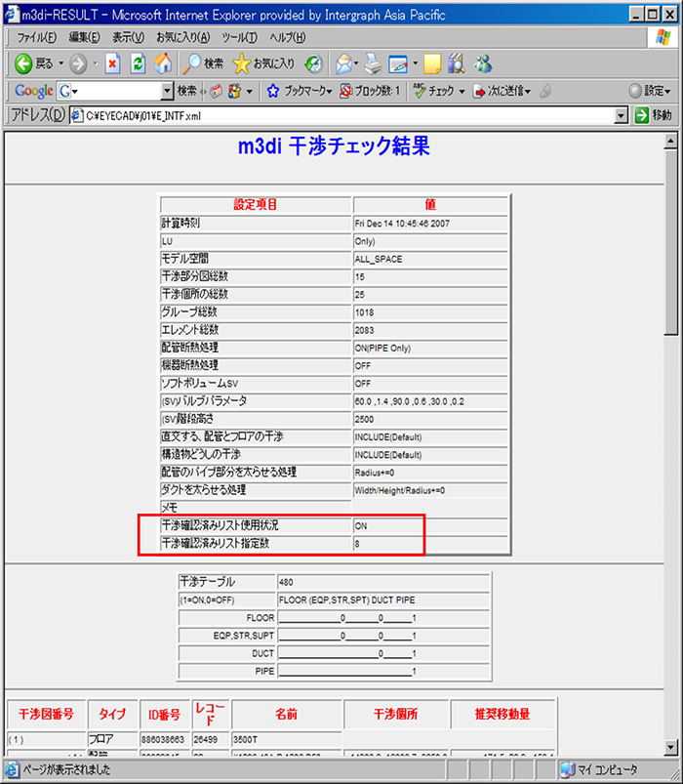The image size is (683, 784).
Task: Click the 移動 (Go) button
Action: [x=653, y=115]
